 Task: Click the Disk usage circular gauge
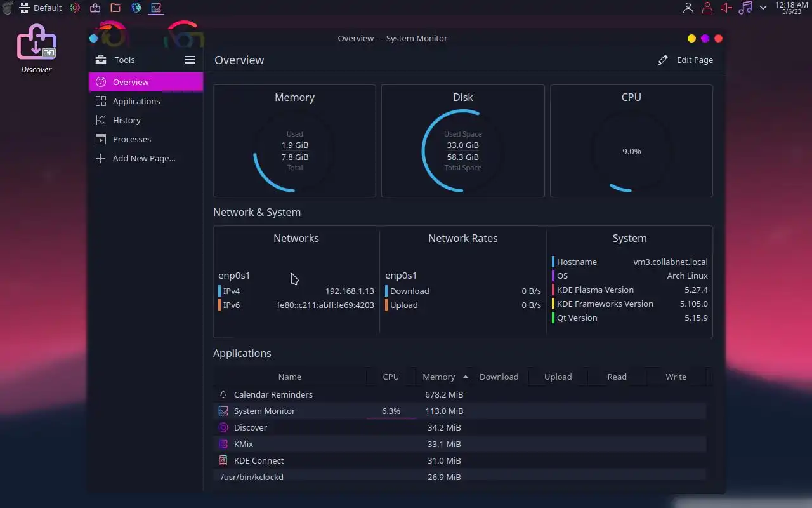point(462,151)
